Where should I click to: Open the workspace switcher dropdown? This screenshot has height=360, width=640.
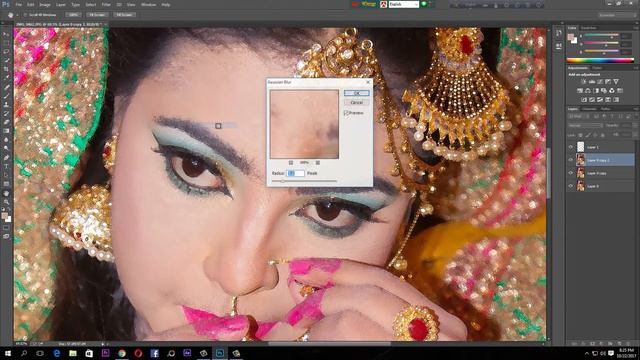[x=617, y=15]
